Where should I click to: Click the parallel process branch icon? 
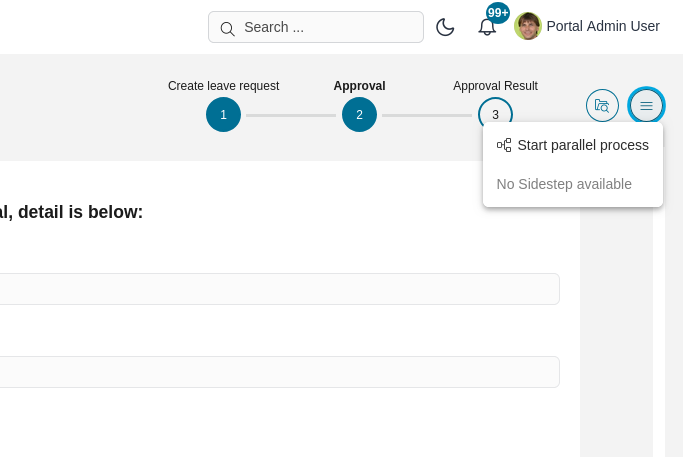(x=504, y=145)
